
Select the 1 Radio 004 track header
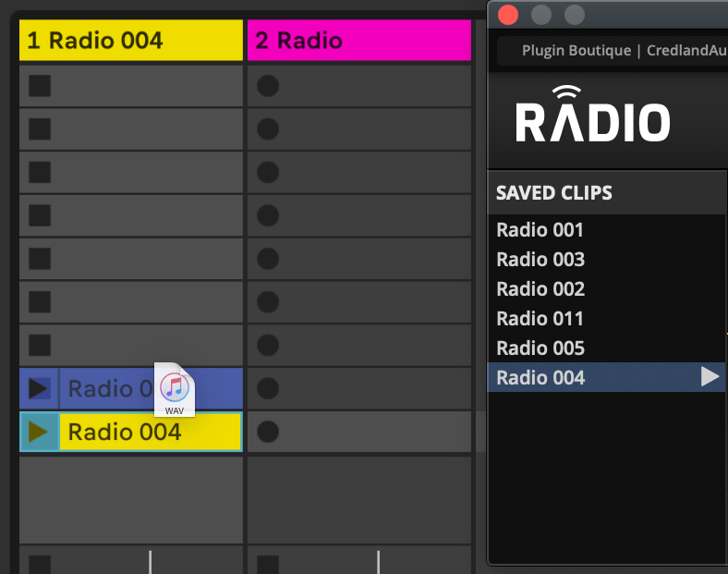point(130,41)
